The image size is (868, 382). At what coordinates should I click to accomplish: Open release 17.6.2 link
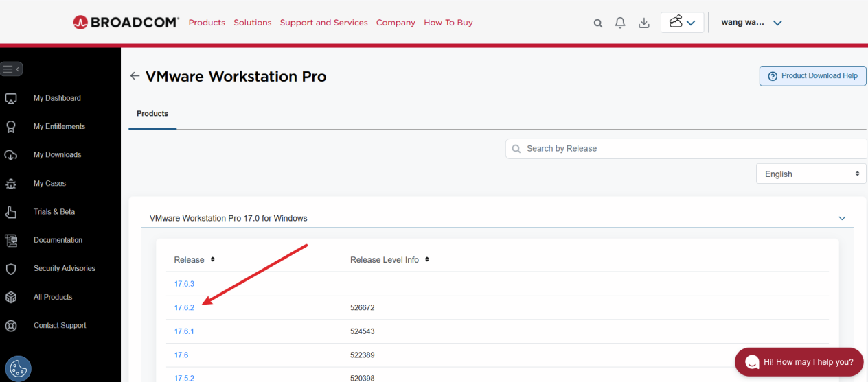point(184,308)
